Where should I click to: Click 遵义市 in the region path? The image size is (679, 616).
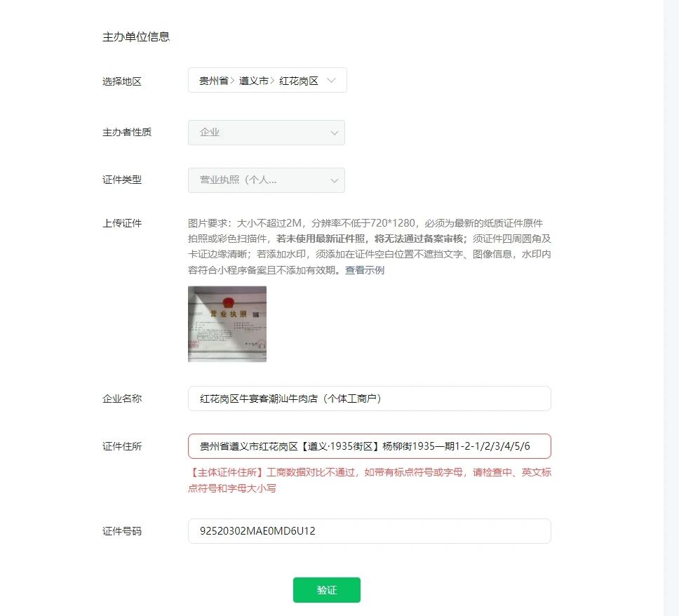click(254, 81)
